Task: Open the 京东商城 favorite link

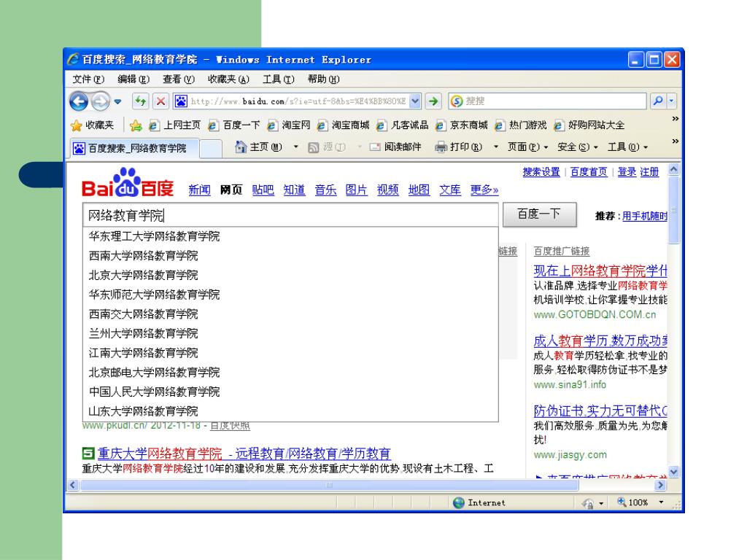Action: (462, 125)
